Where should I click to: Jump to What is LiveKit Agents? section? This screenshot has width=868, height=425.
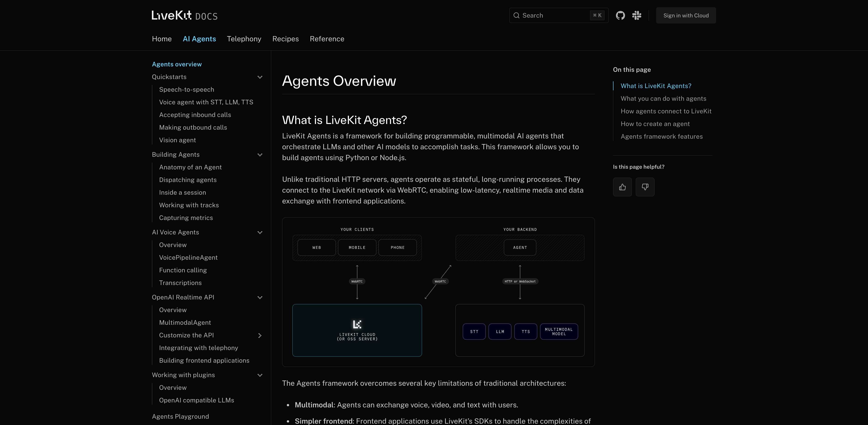pyautogui.click(x=656, y=86)
